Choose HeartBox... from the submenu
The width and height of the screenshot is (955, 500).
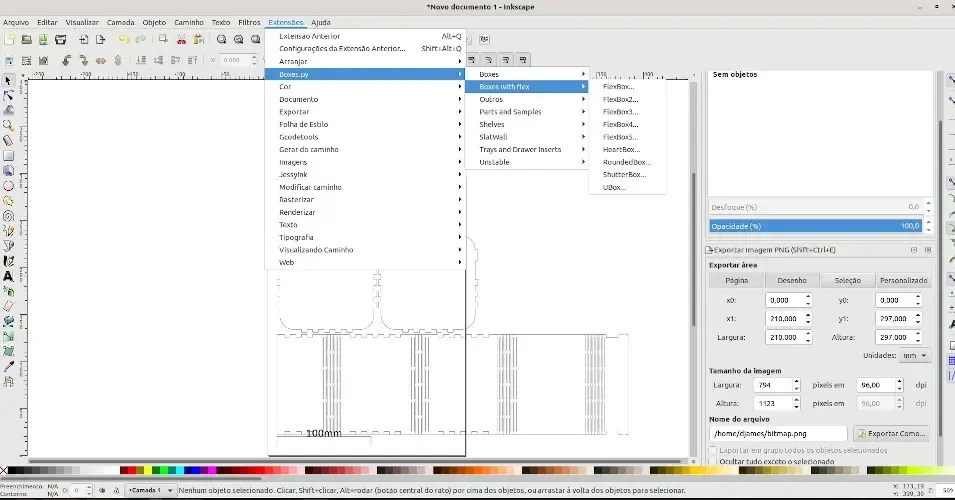click(627, 149)
